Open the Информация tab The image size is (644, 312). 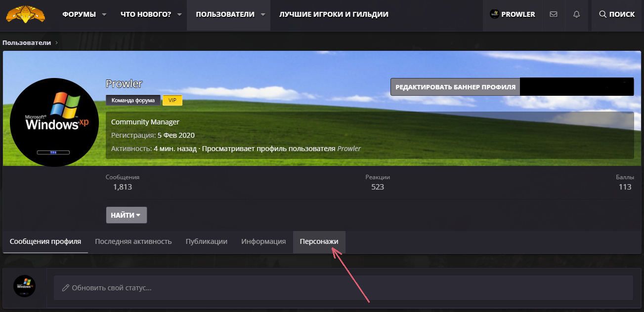[x=263, y=241]
